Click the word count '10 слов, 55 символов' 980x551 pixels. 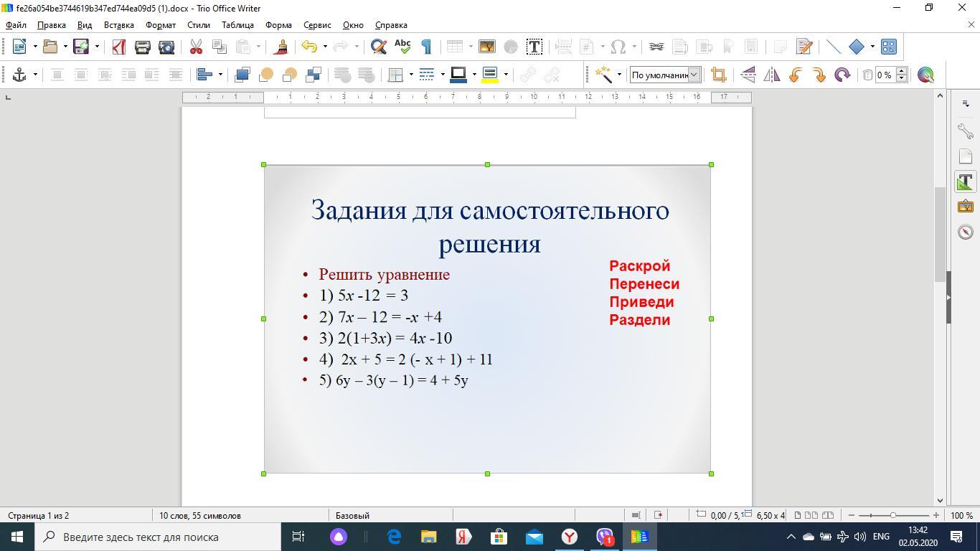click(200, 515)
